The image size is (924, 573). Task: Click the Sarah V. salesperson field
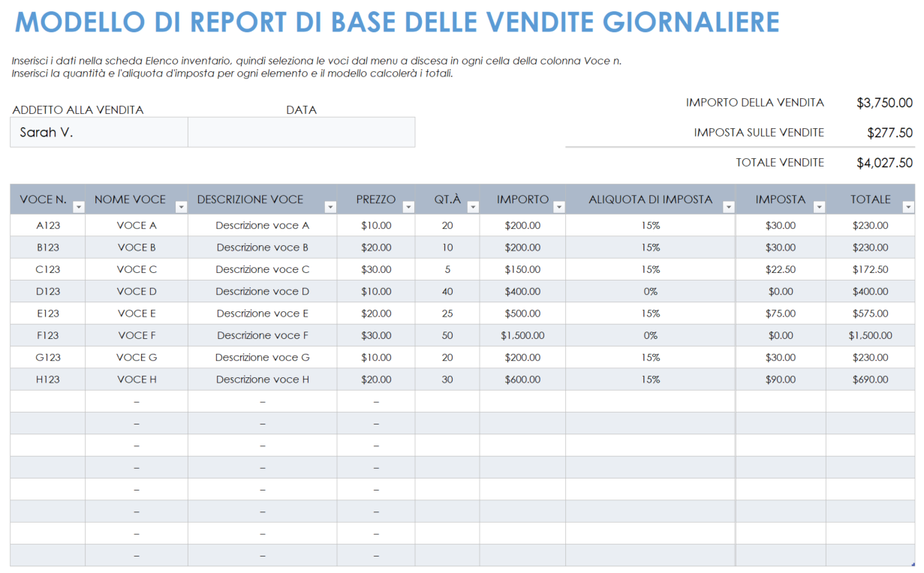tap(98, 132)
